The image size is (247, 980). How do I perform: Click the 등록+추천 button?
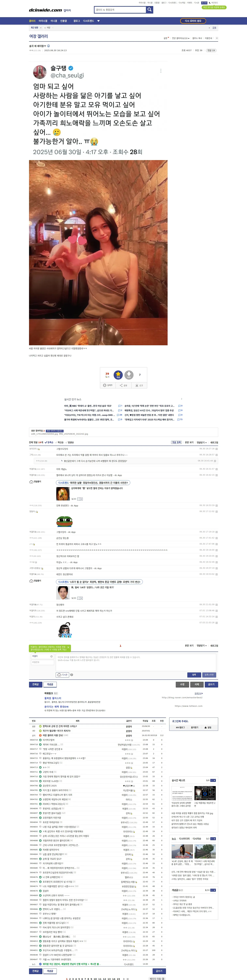pos(209,675)
